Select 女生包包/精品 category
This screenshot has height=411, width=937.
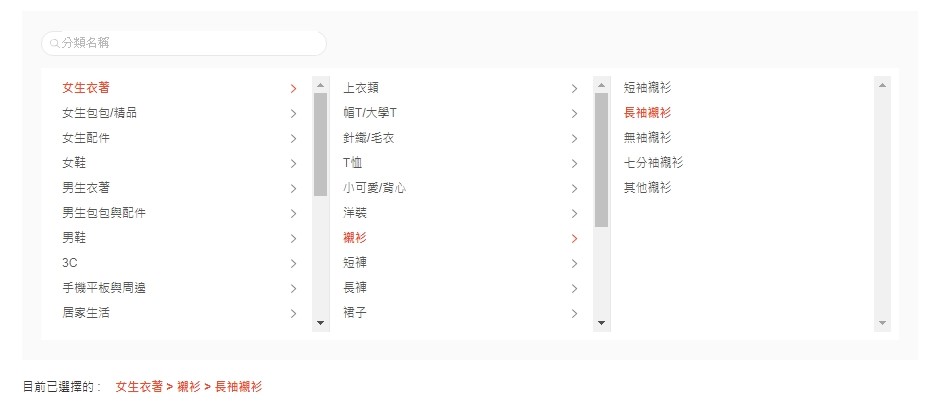(100, 113)
